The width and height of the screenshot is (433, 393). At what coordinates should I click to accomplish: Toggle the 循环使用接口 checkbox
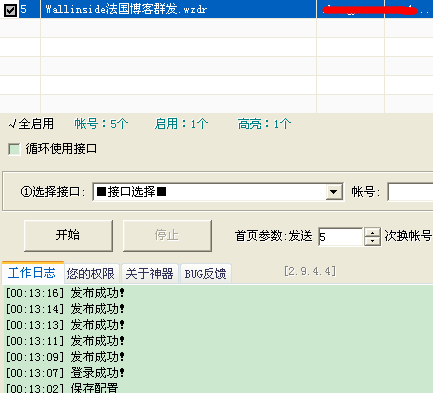(14, 149)
